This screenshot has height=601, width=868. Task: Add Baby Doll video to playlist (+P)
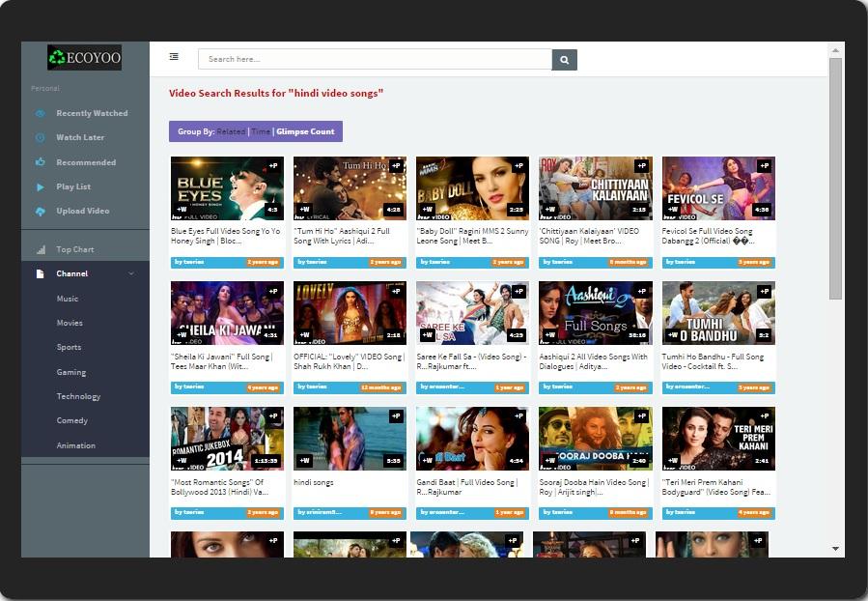pos(519,165)
